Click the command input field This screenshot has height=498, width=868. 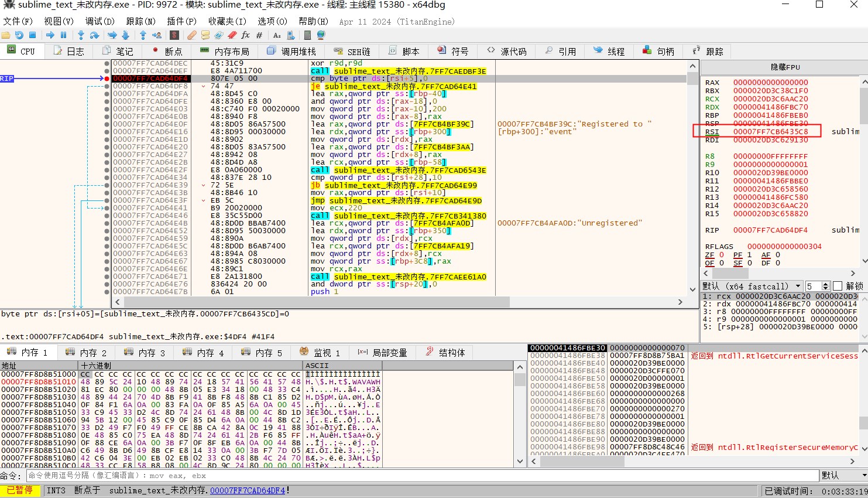422,475
